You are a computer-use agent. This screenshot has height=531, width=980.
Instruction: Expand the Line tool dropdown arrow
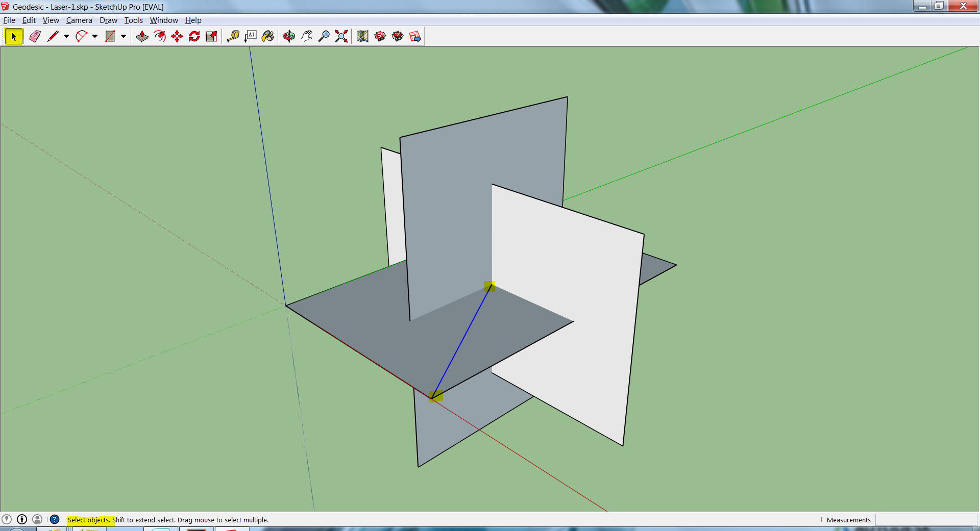point(66,36)
